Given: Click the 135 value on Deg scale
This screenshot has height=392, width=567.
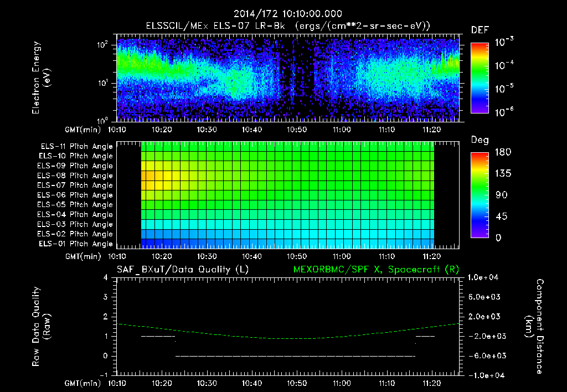Looking at the screenshot, I should pyautogui.click(x=503, y=173).
